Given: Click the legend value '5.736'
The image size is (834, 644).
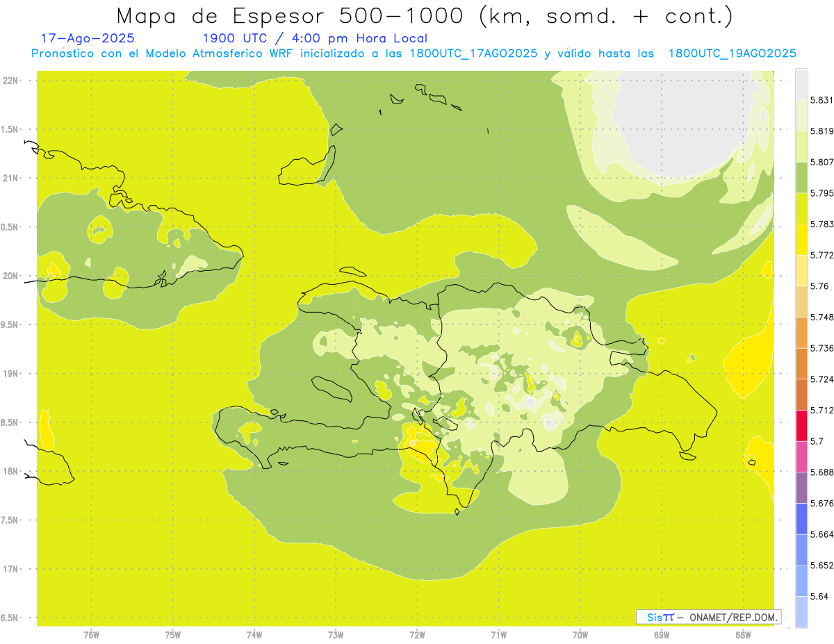Looking at the screenshot, I should (822, 348).
